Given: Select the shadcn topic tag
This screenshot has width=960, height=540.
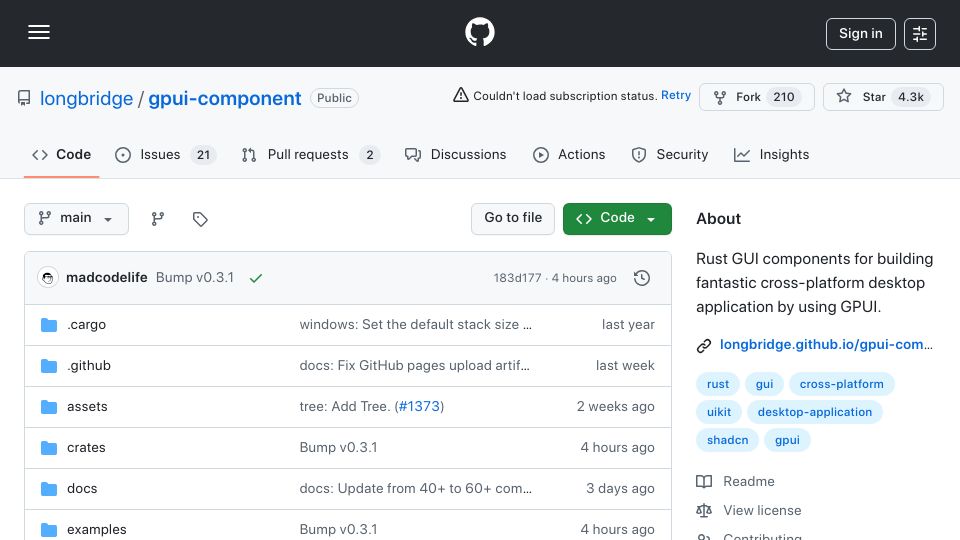Looking at the screenshot, I should click(x=727, y=440).
